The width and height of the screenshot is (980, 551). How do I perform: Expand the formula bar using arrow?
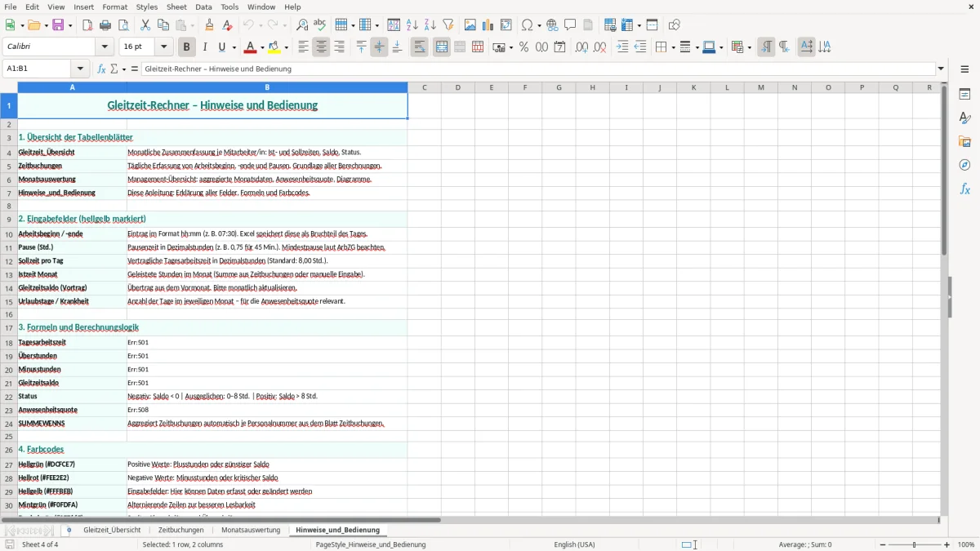[x=941, y=69]
